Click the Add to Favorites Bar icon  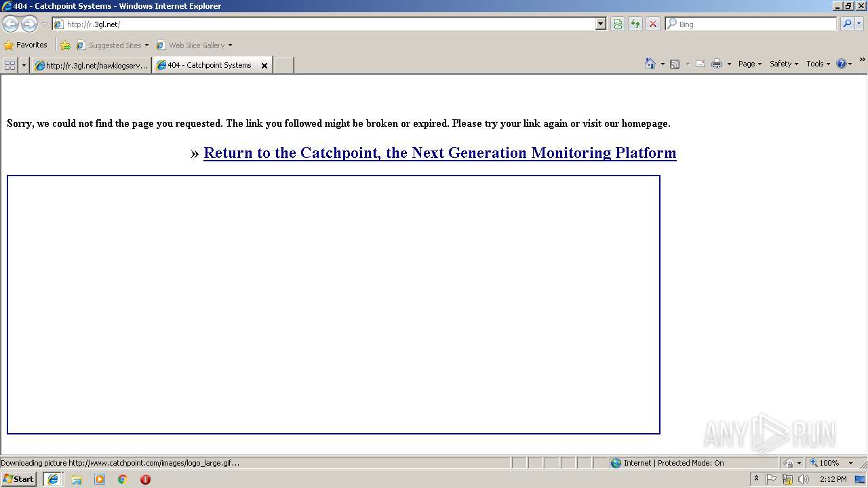click(x=65, y=45)
